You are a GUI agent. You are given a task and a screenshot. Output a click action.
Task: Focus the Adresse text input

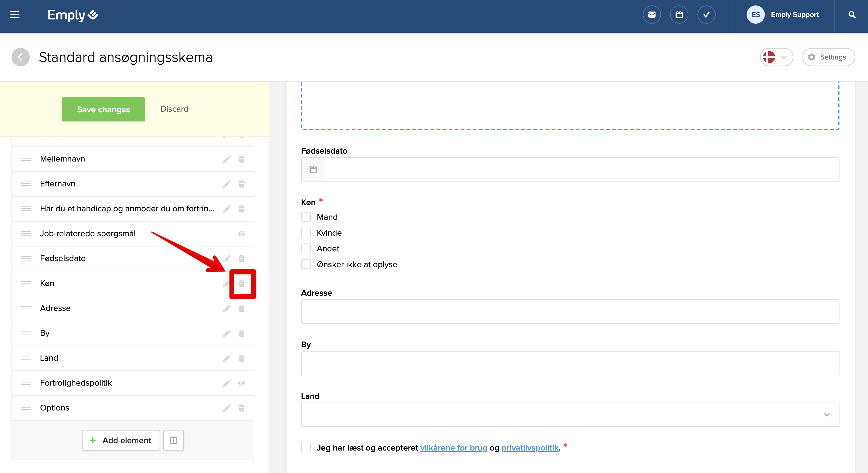tap(570, 311)
